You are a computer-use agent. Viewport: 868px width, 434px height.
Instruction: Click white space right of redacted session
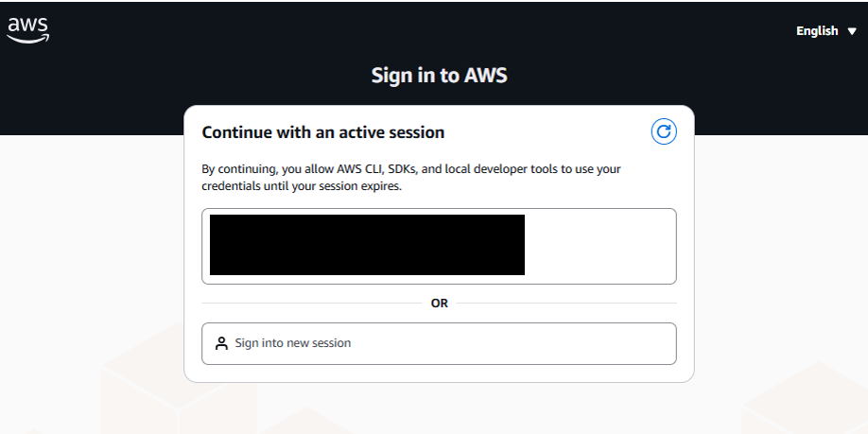coord(599,245)
